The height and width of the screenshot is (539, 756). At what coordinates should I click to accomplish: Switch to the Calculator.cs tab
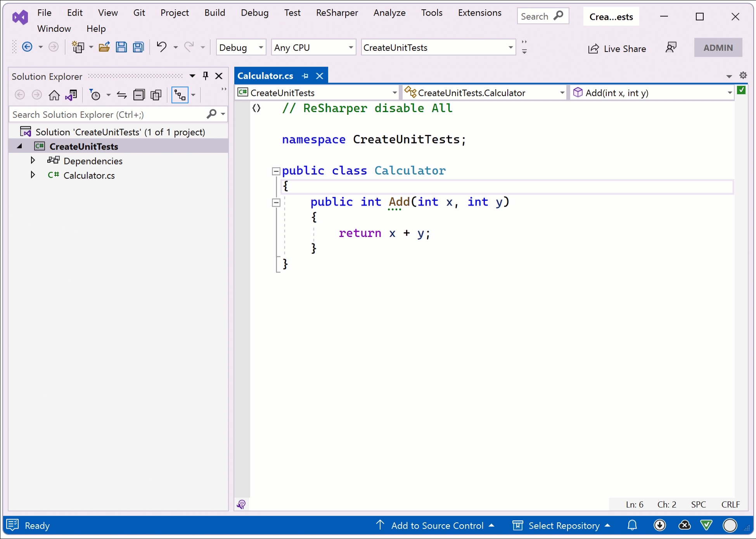(x=265, y=76)
